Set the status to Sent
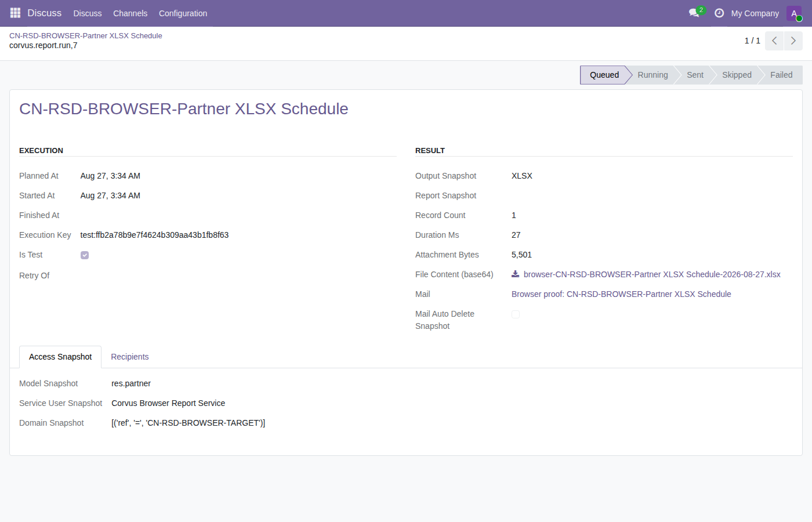 click(695, 75)
